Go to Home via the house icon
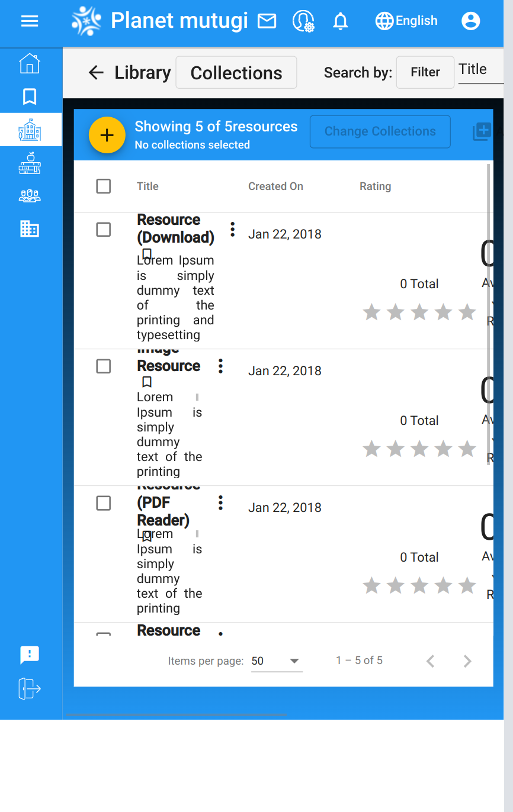This screenshot has width=513, height=812. point(30,63)
